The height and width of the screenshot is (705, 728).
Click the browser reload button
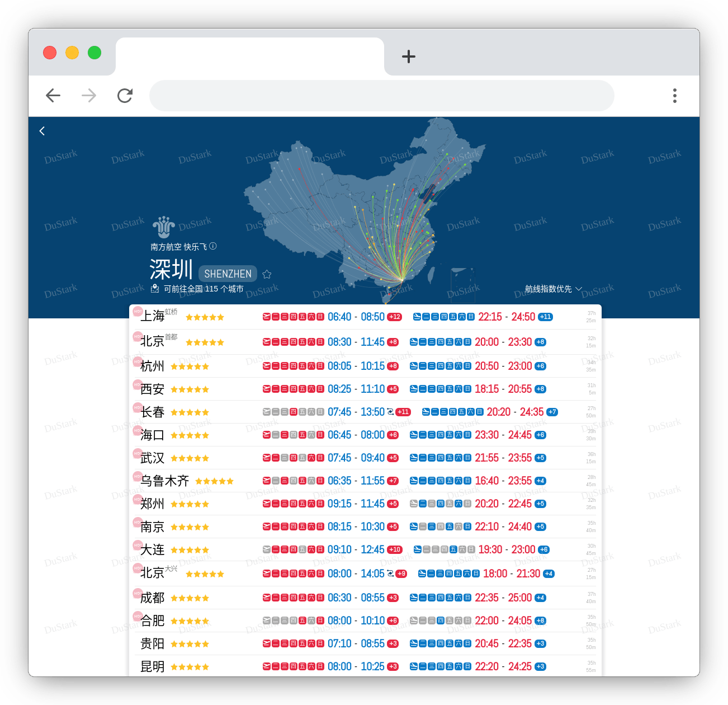pyautogui.click(x=125, y=96)
